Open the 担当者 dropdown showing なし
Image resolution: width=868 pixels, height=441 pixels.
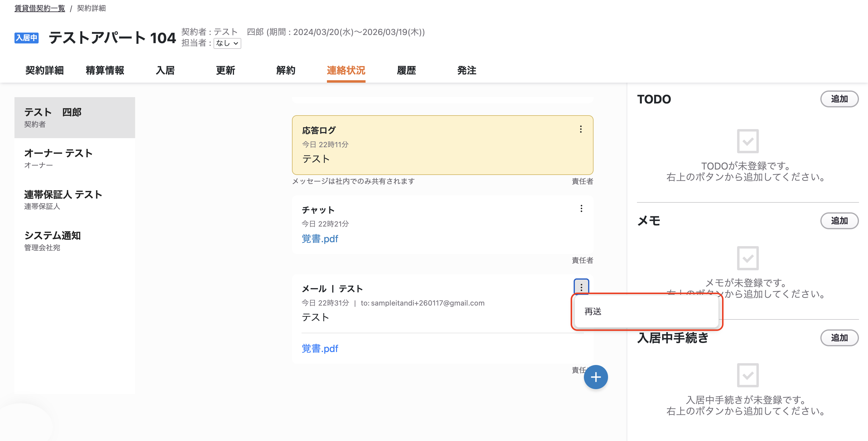[227, 43]
